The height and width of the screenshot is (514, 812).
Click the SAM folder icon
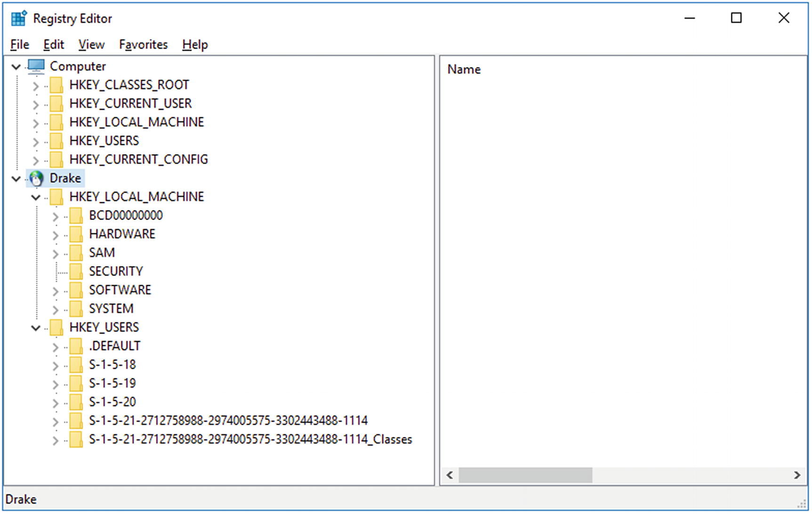click(x=76, y=253)
